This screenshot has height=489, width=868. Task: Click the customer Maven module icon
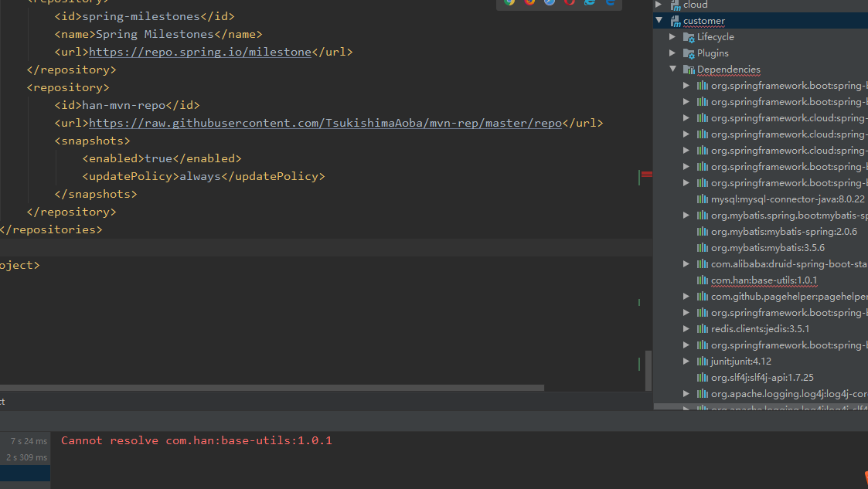tap(676, 21)
